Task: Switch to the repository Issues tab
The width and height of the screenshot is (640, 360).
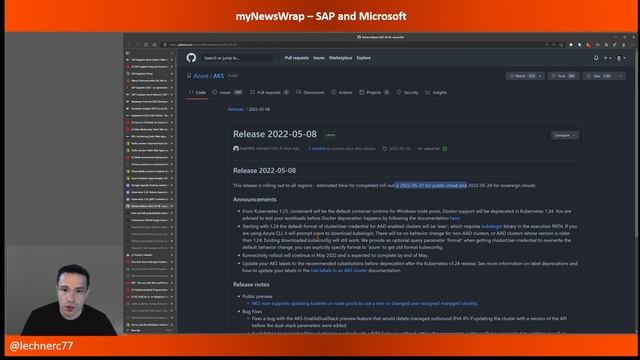Action: click(227, 93)
